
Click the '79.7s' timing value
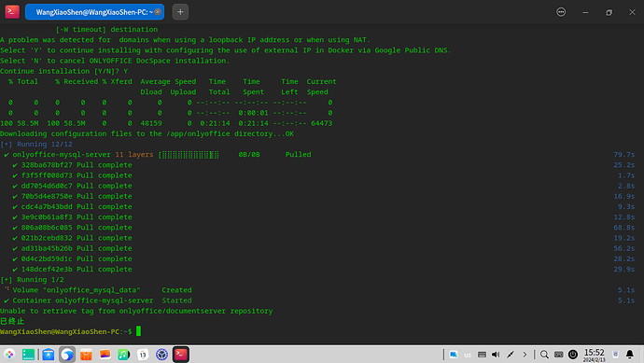623,154
